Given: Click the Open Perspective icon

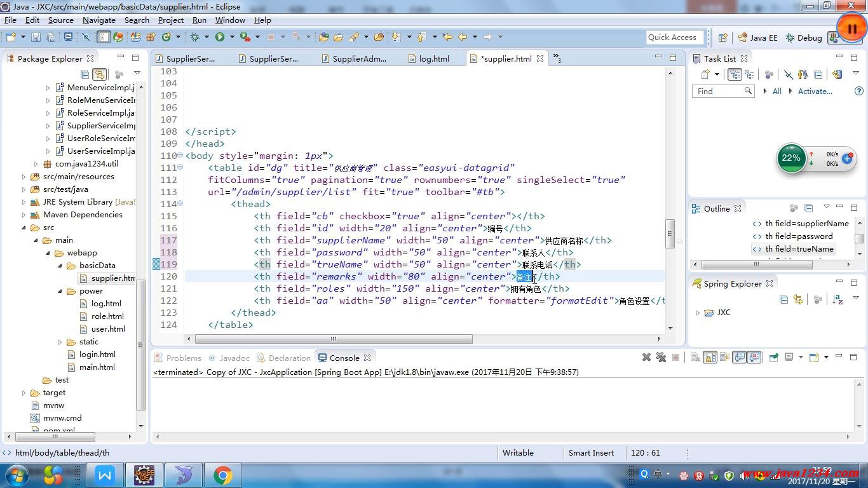Looking at the screenshot, I should [x=723, y=37].
